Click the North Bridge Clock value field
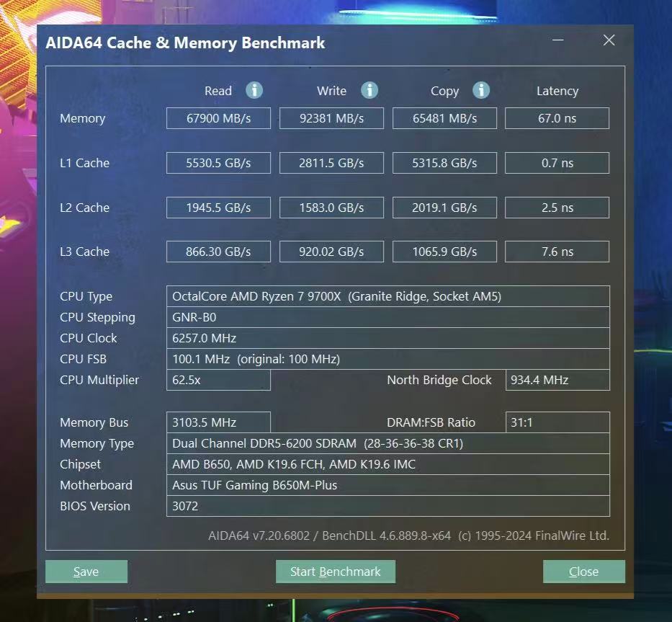Viewport: 672px width, 622px height. coord(557,380)
